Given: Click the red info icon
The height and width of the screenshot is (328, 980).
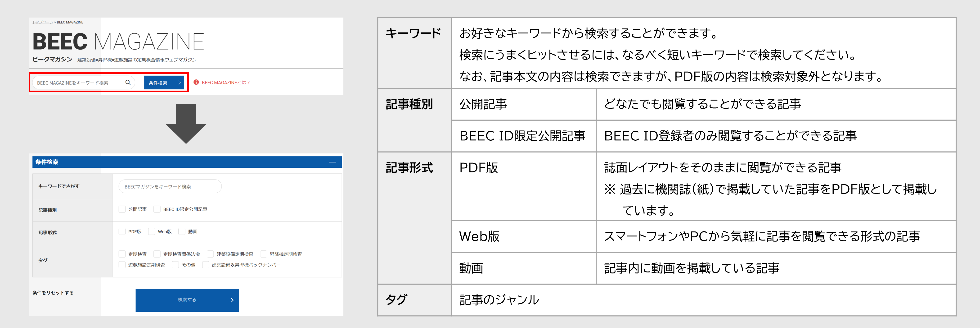Looking at the screenshot, I should pyautogui.click(x=196, y=82).
